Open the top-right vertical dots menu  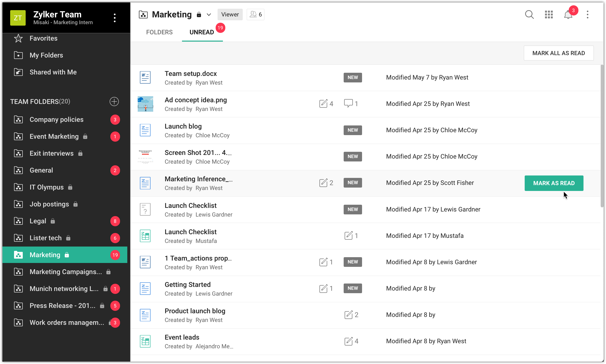click(x=587, y=15)
